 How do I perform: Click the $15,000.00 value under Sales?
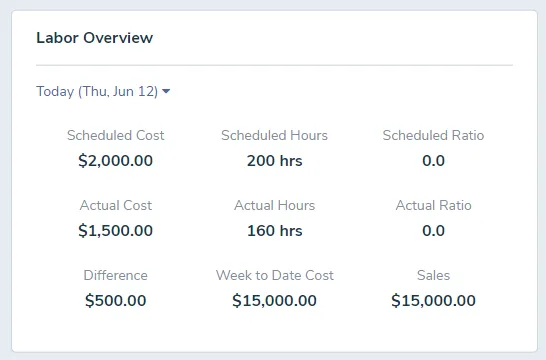tap(434, 301)
